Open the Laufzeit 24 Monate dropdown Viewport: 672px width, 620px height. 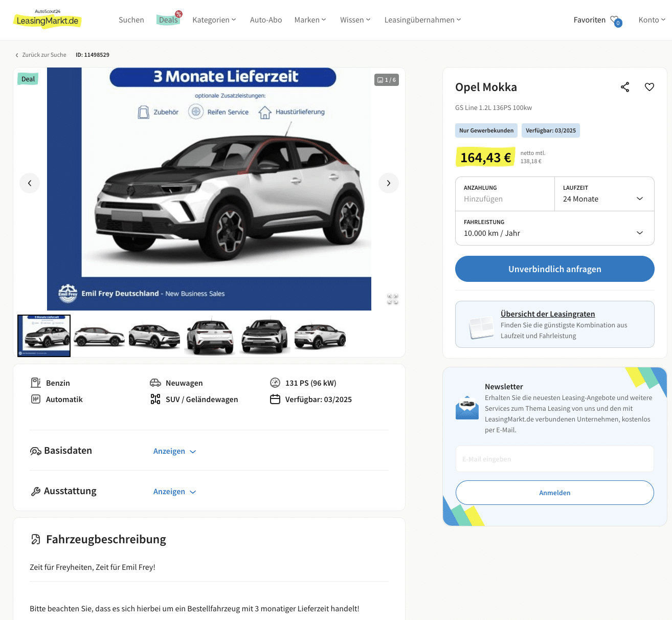click(x=604, y=194)
